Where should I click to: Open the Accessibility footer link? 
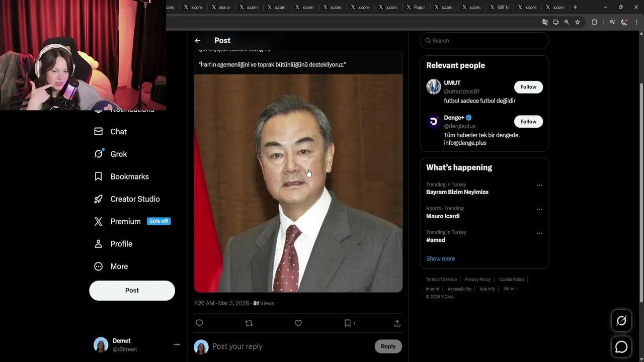[459, 289]
